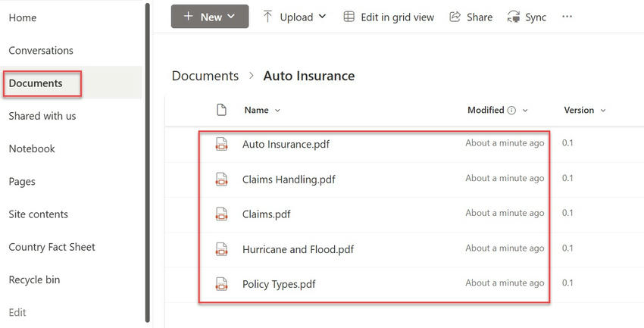The image size is (644, 328).
Task: Click the left navigation vertical scrollbar
Action: pos(148,164)
